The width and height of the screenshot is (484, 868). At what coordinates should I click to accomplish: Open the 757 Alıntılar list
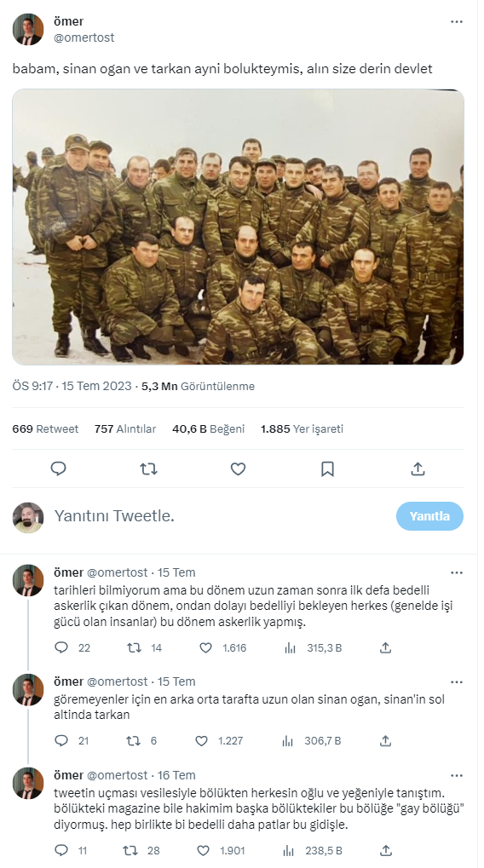pyautogui.click(x=125, y=429)
